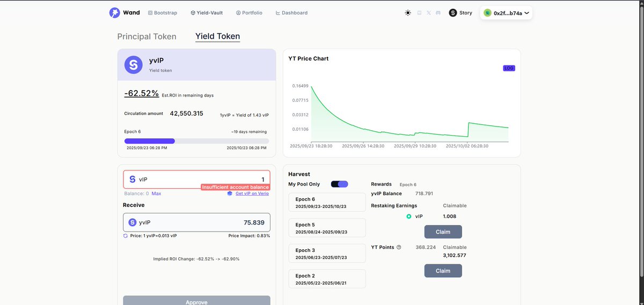Click the claimable vIP amount 1.008

[x=450, y=217]
